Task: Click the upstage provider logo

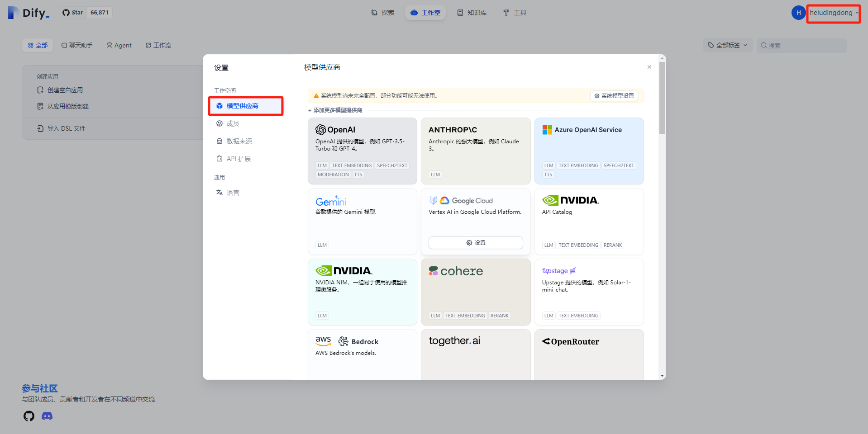Action: click(559, 271)
